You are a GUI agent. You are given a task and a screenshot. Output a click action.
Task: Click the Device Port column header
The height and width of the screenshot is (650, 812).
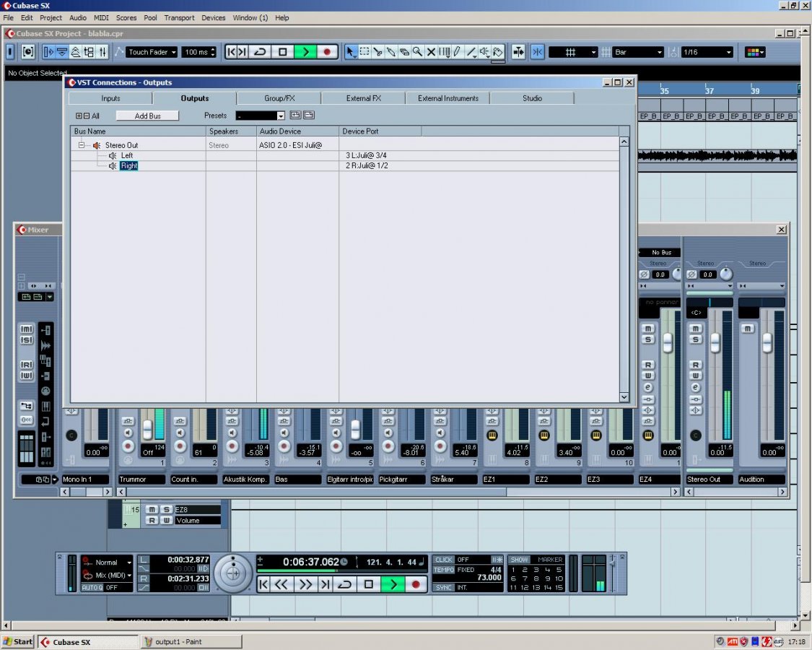[x=380, y=131]
